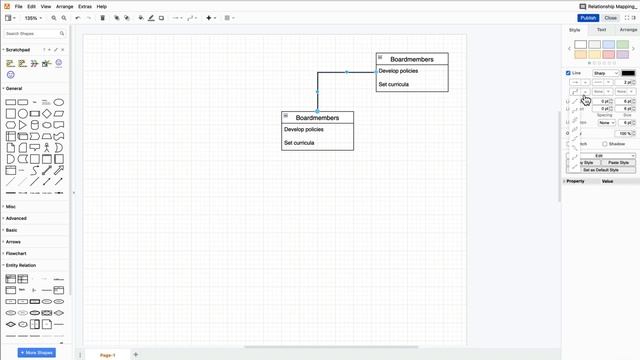Switch to the Arrange tab in format panel

point(628,30)
